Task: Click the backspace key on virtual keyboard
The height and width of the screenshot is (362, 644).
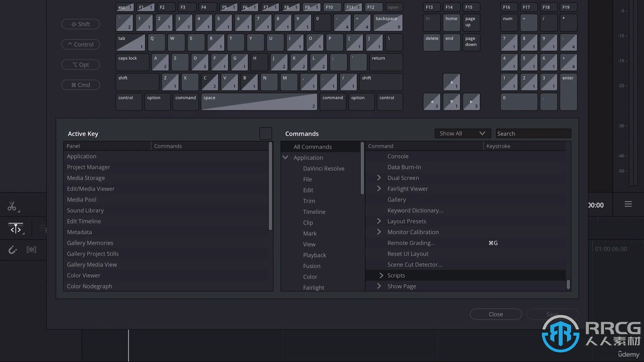Action: click(x=388, y=23)
